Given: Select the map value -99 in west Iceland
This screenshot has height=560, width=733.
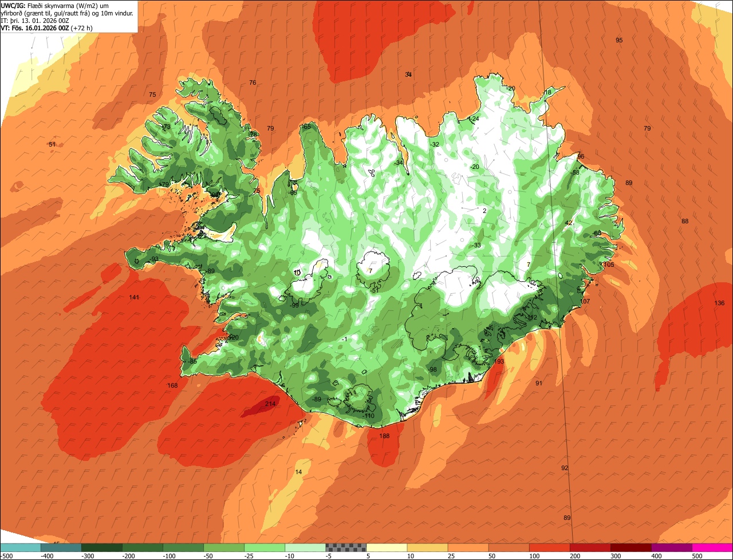Looking at the screenshot, I should click(x=294, y=305).
